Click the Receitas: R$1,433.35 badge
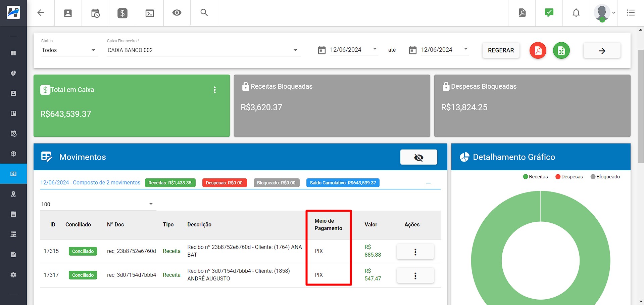This screenshot has width=644, height=305. pyautogui.click(x=170, y=183)
